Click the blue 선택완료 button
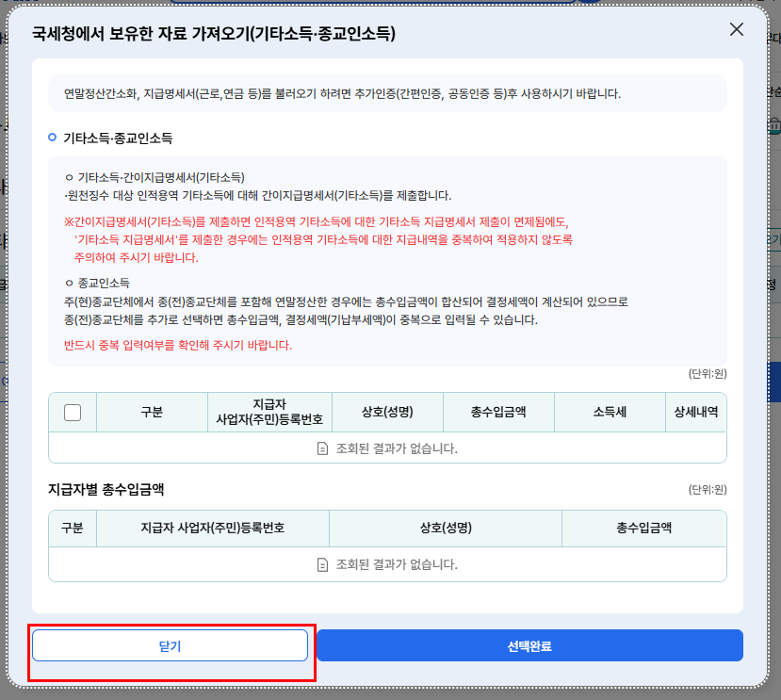This screenshot has width=781, height=700. pyautogui.click(x=531, y=645)
